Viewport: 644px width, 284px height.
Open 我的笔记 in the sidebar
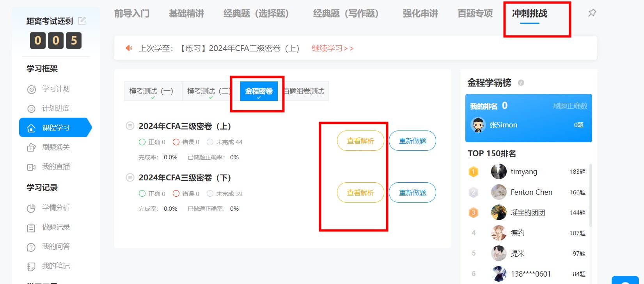tap(56, 266)
